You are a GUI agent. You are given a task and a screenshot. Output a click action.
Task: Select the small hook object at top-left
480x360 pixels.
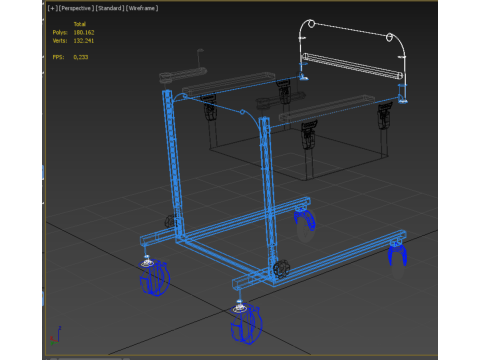click(200, 58)
